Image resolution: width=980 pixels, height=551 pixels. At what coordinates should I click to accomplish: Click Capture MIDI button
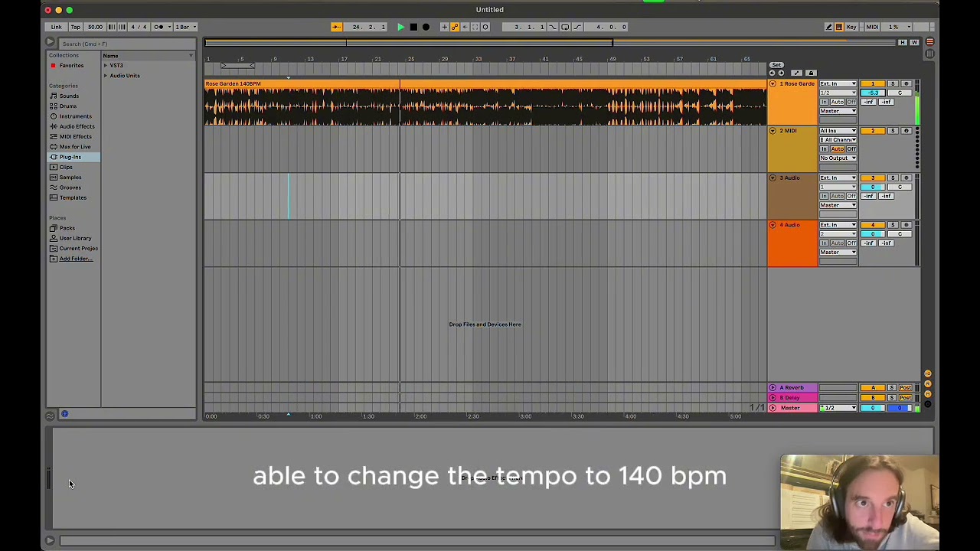(475, 27)
